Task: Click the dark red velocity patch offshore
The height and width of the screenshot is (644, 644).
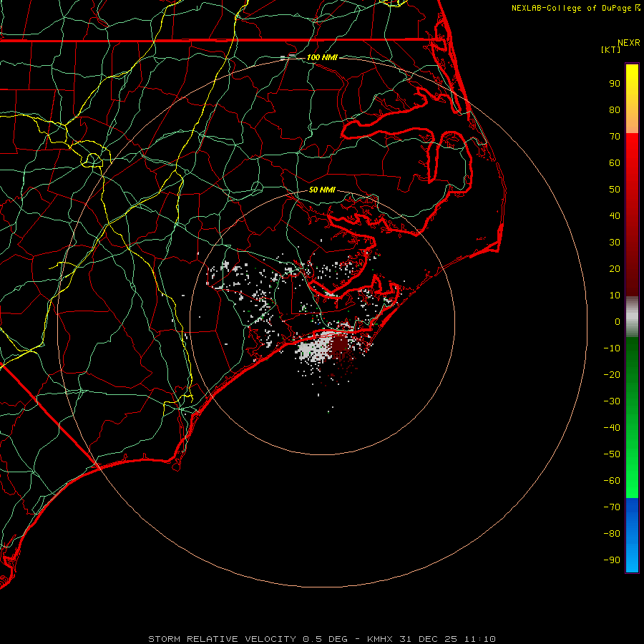Action: coord(341,344)
